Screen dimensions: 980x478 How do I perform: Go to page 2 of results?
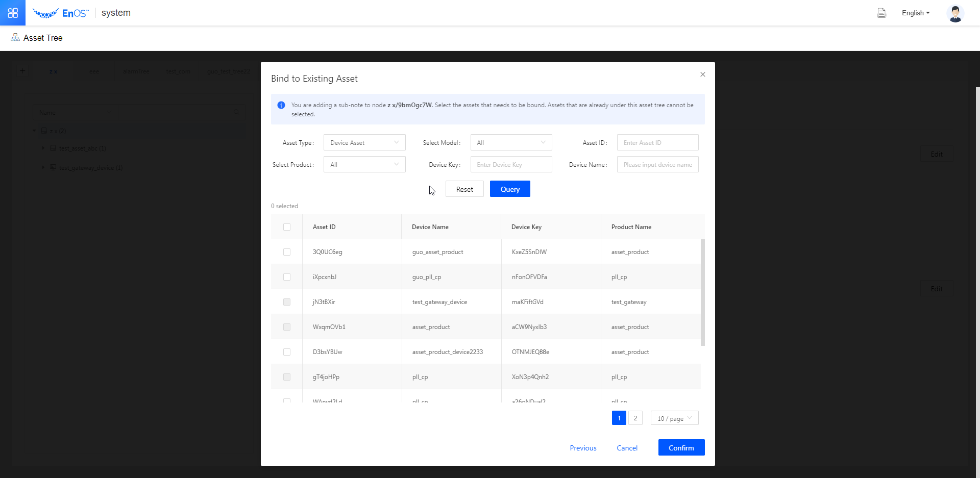coord(635,418)
